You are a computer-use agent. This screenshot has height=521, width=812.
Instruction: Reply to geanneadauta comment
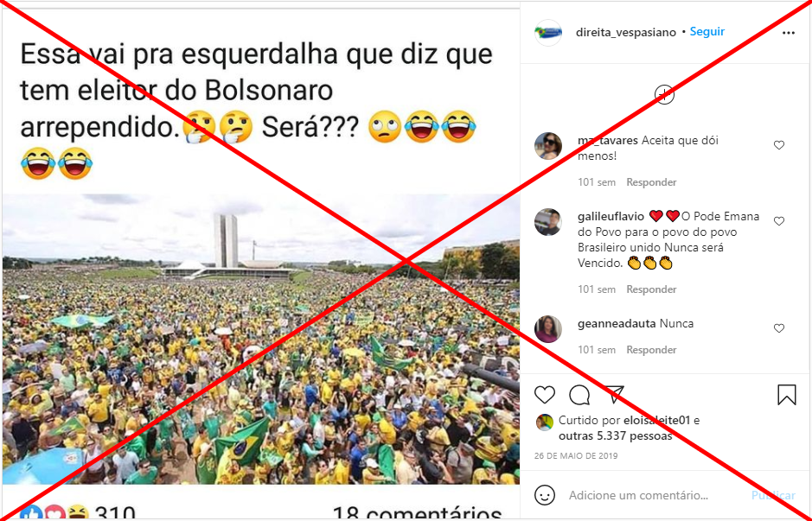(651, 350)
